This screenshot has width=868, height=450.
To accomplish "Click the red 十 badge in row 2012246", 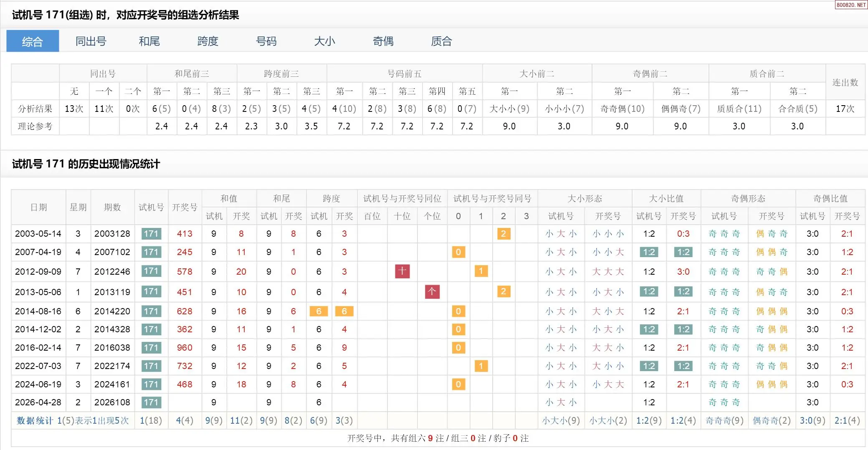I will pos(402,271).
